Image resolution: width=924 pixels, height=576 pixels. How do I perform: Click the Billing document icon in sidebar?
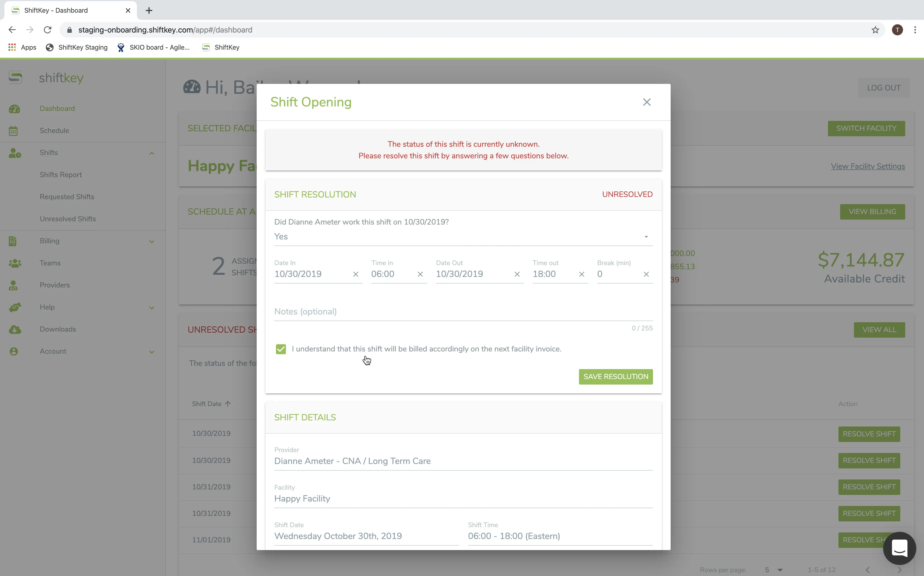tap(13, 241)
